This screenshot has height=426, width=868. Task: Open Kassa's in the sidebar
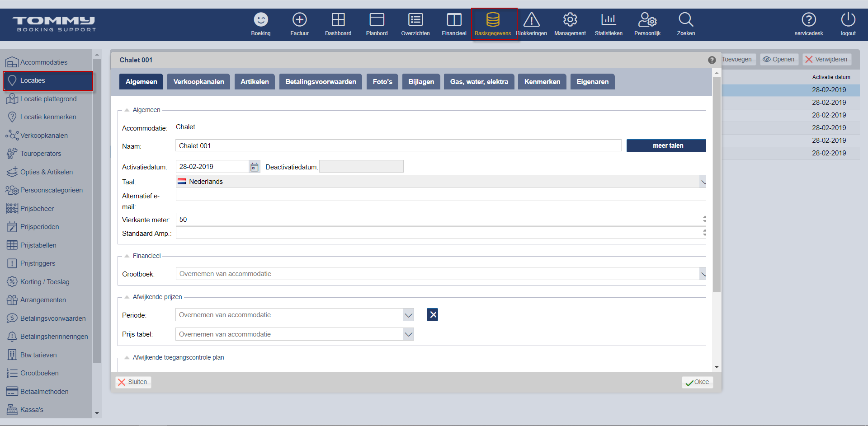click(47, 410)
